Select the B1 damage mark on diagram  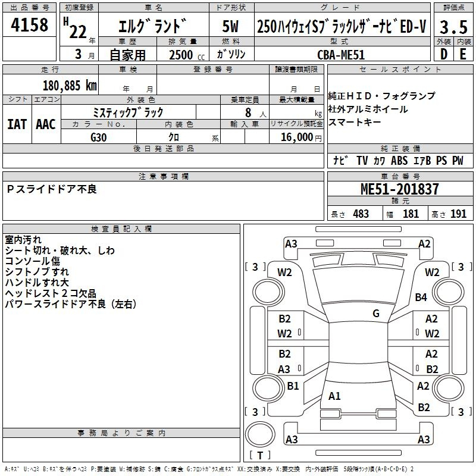[x=293, y=386]
